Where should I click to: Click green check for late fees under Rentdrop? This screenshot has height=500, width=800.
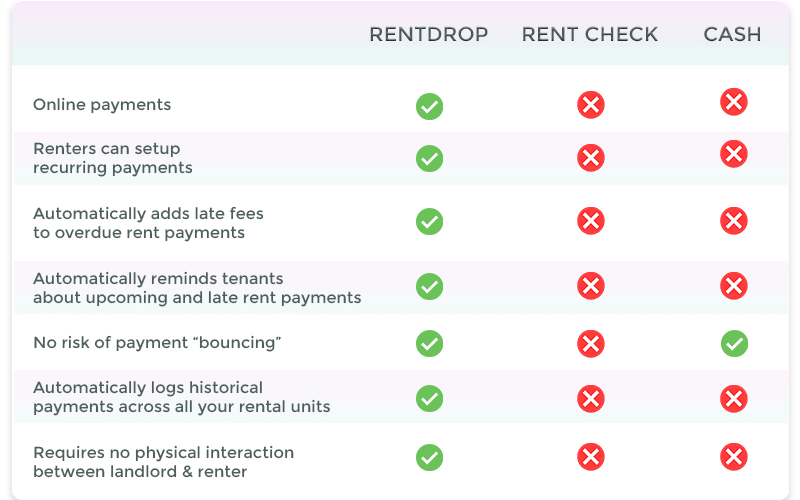[429, 221]
